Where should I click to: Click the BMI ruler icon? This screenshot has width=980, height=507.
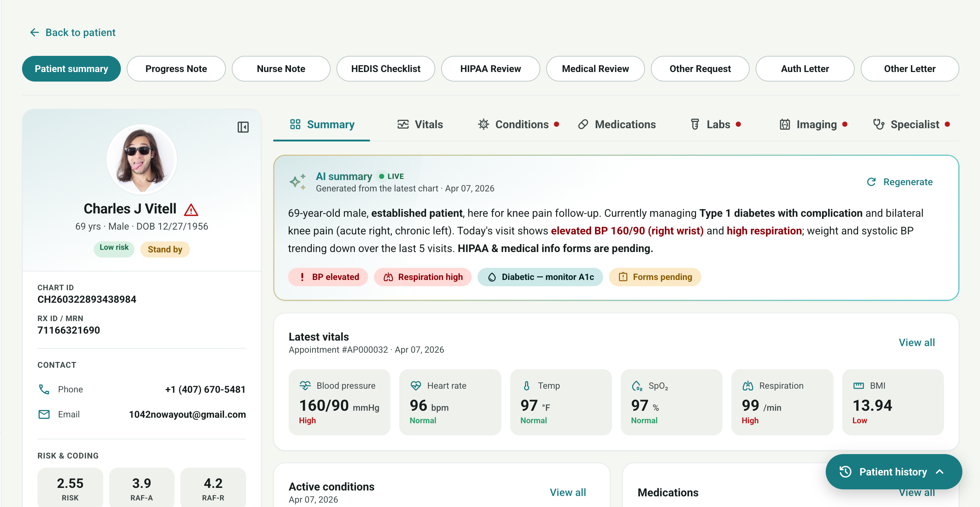click(x=859, y=386)
